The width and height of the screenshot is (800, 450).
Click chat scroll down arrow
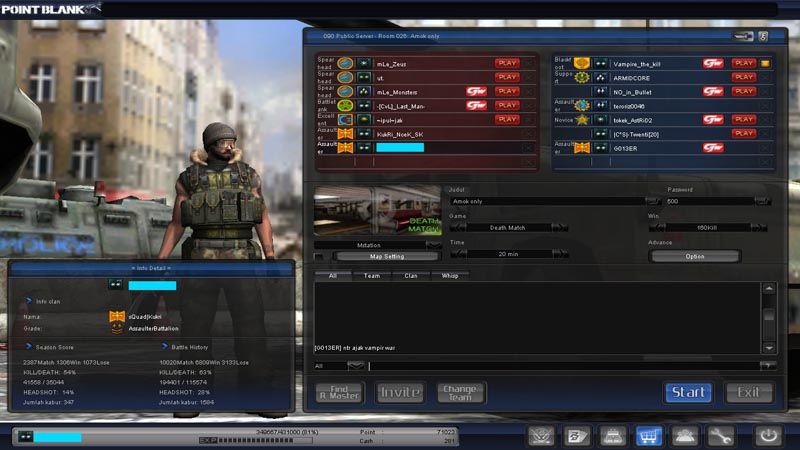[769, 348]
